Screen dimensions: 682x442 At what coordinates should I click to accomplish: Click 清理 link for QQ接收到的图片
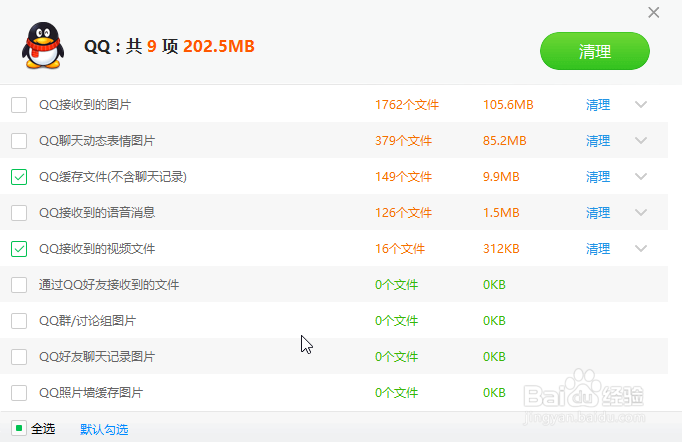pyautogui.click(x=598, y=105)
